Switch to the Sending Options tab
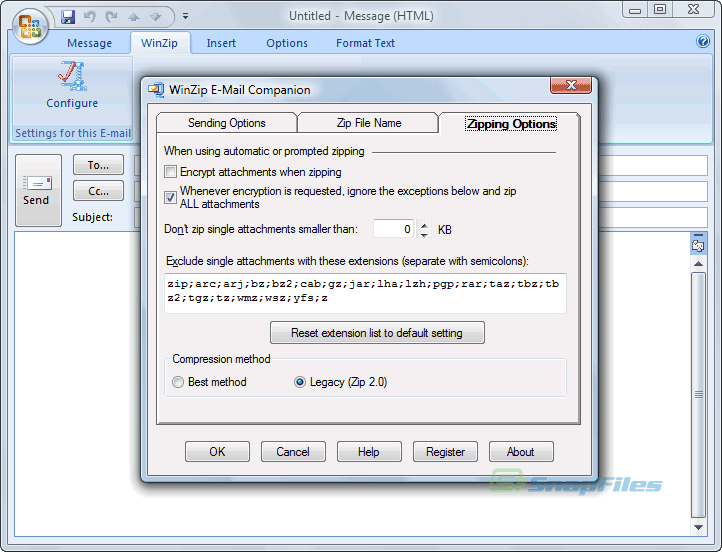 pyautogui.click(x=227, y=123)
